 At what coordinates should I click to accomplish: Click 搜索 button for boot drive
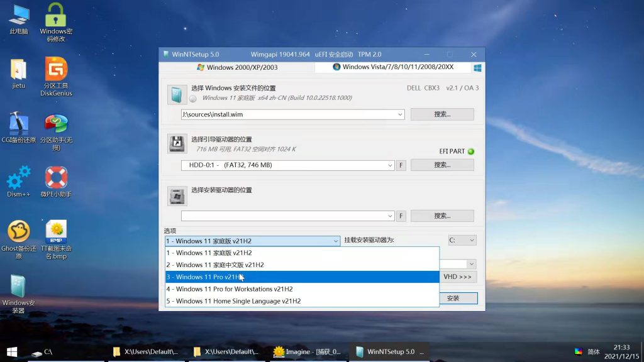(x=442, y=165)
